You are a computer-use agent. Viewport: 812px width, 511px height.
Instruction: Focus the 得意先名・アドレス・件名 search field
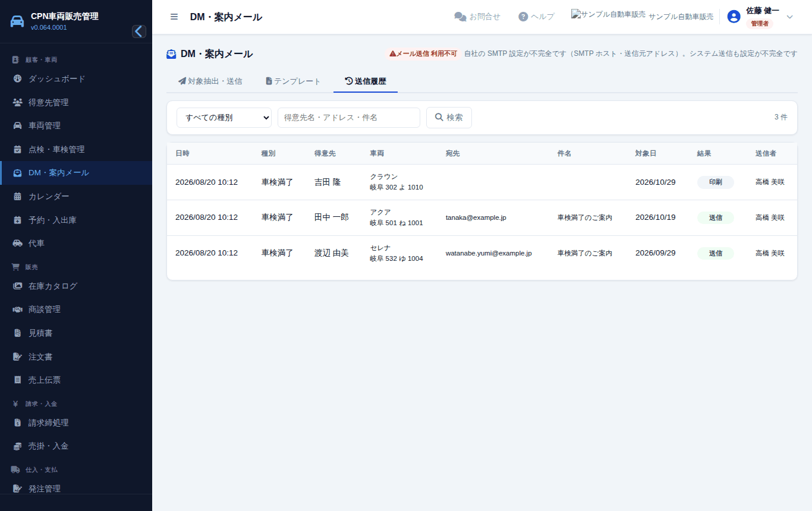pyautogui.click(x=349, y=118)
